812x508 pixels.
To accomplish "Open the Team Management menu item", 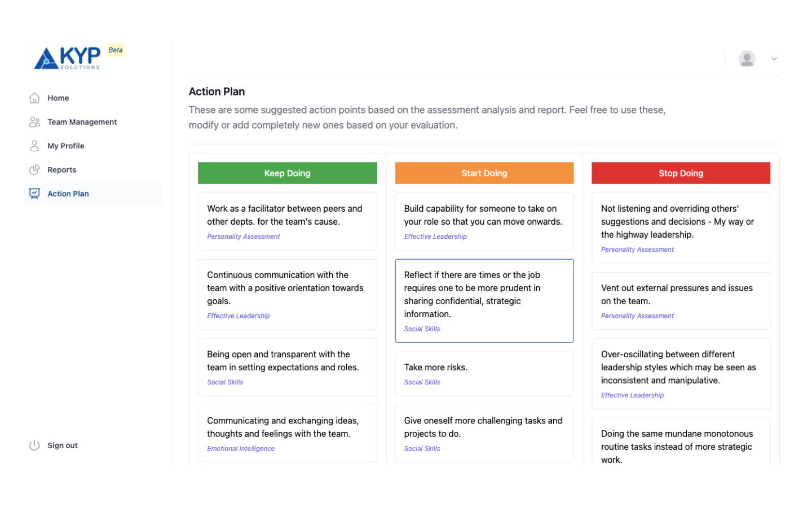I will click(82, 122).
